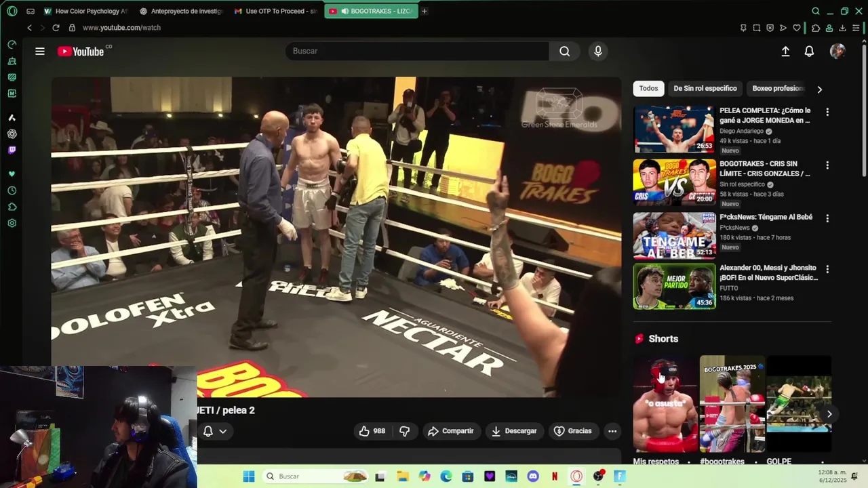Dislike the video with thumbs down
The image size is (868, 488).
coord(405,431)
